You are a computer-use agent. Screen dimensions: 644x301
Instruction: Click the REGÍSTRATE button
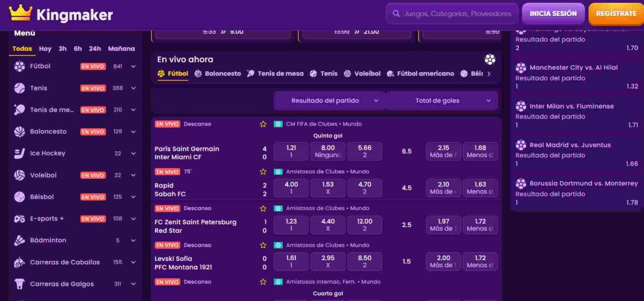616,13
